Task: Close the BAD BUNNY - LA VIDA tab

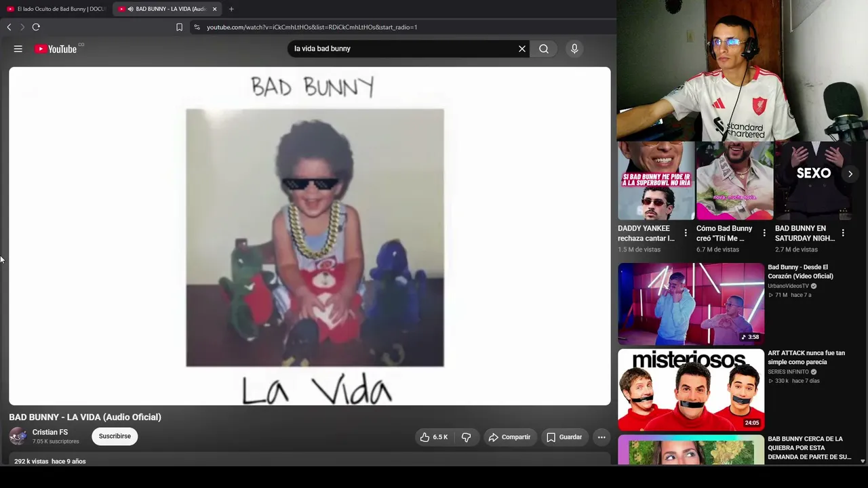Action: (x=214, y=9)
